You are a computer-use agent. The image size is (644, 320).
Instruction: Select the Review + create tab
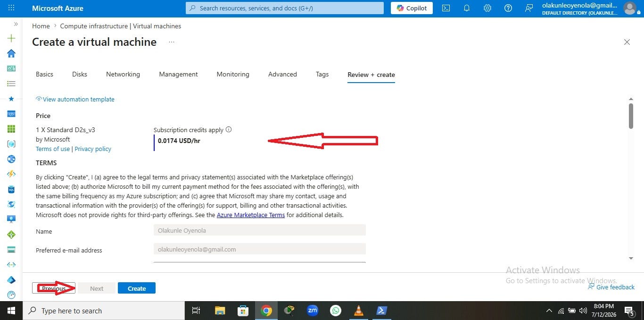(371, 75)
